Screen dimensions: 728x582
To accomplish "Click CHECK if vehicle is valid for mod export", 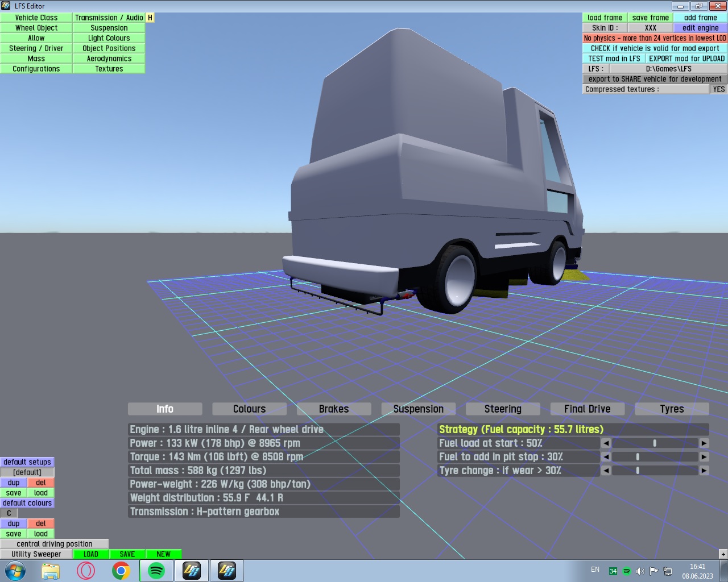I will click(655, 48).
